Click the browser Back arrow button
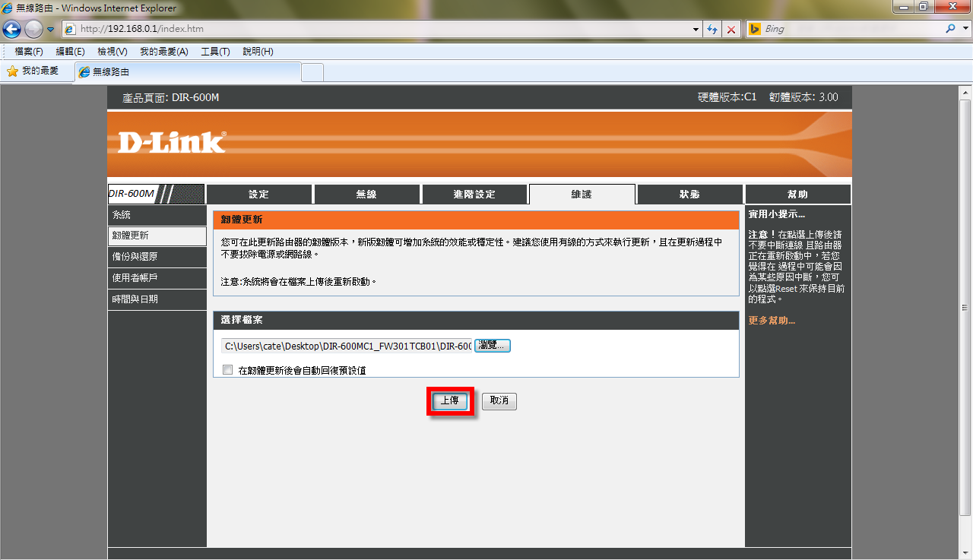 pos(12,29)
